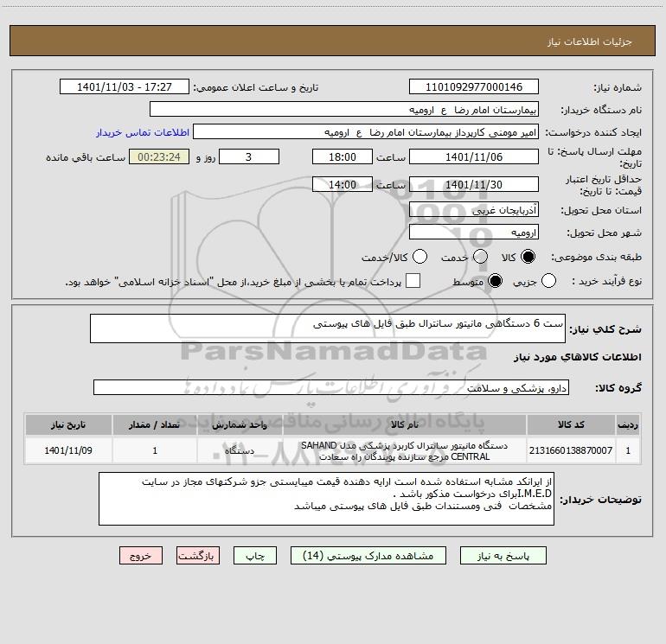Viewport: 666px width, 644px height.
Task: Tick the اسناد خزانه اسلامی payment checkbox
Action: click(413, 281)
